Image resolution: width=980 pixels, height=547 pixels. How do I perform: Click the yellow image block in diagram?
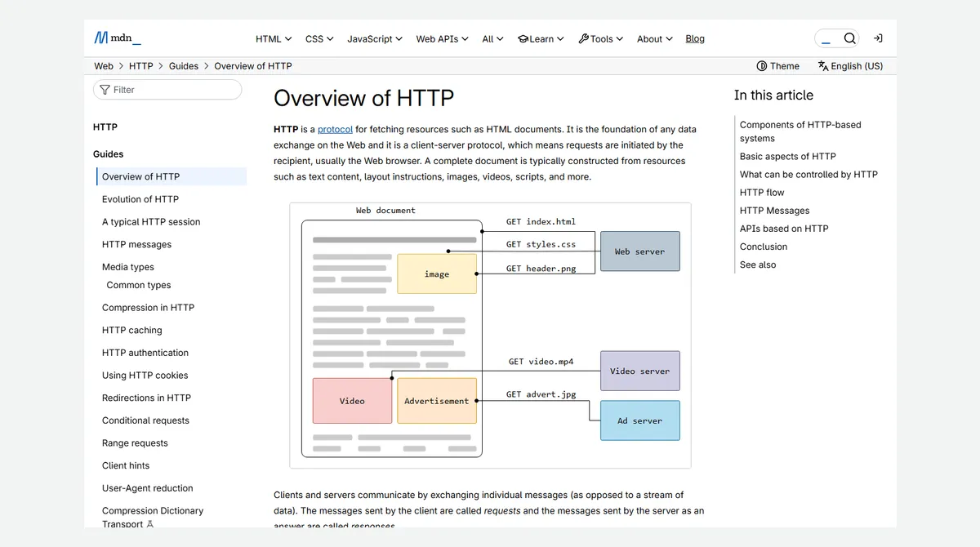point(437,274)
